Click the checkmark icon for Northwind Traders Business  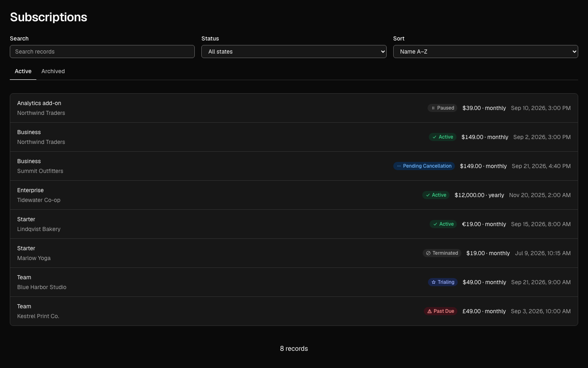pos(434,137)
